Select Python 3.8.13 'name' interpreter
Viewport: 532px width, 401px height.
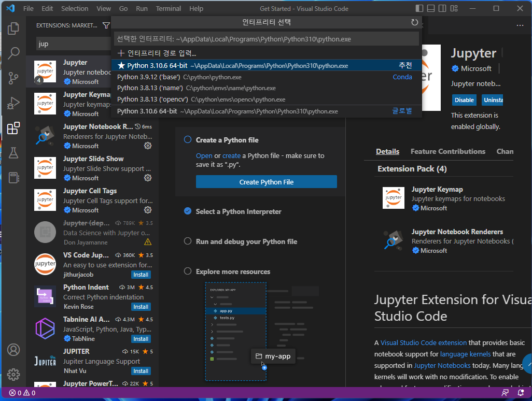(x=267, y=88)
